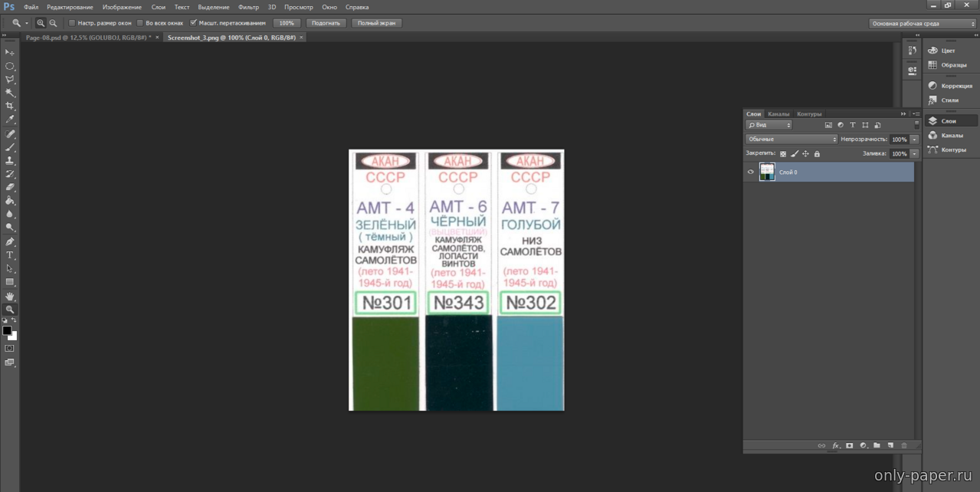Select the Hand tool

(x=10, y=296)
